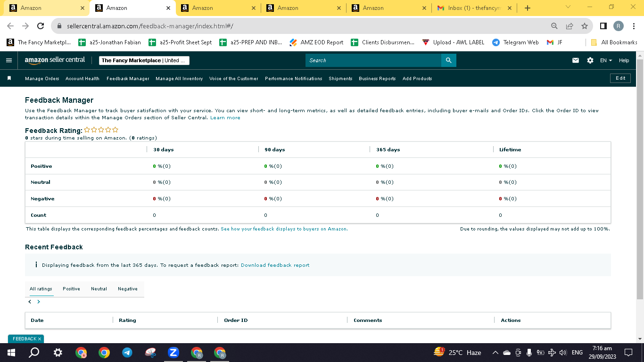Expand the marketplace switcher dropdown
This screenshot has height=362, width=644.
[144, 60]
